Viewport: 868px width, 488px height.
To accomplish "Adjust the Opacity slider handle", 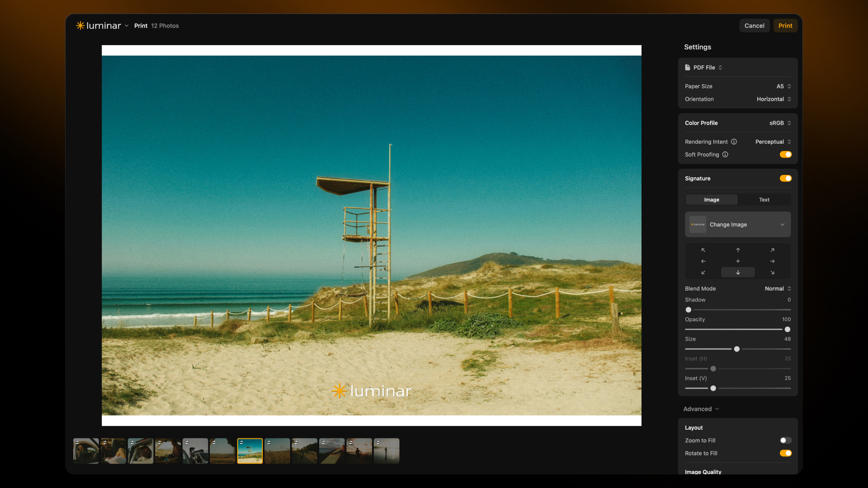I will pos(788,329).
